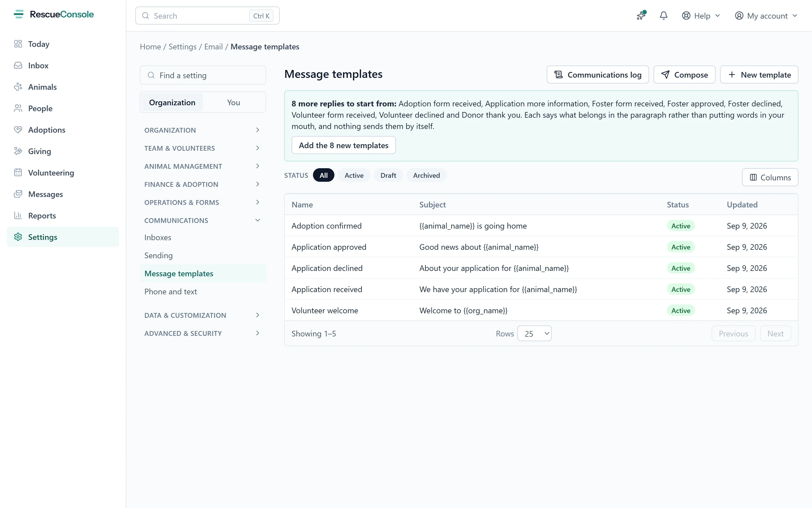Screen dimensions: 812x508
Task: Expand ANIMAL MANAGEMENT settings group
Action: click(x=203, y=166)
